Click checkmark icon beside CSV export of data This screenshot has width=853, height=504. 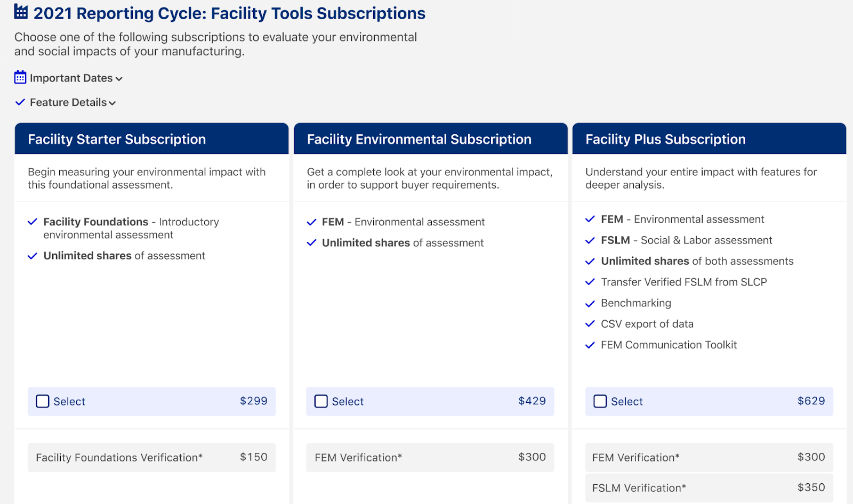590,324
